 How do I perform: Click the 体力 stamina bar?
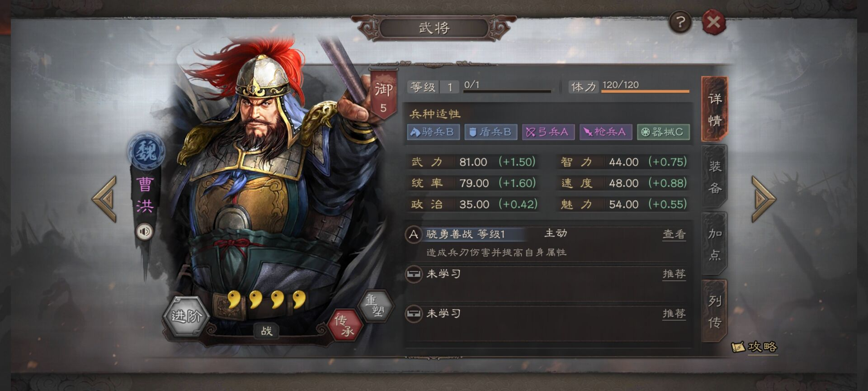point(645,91)
